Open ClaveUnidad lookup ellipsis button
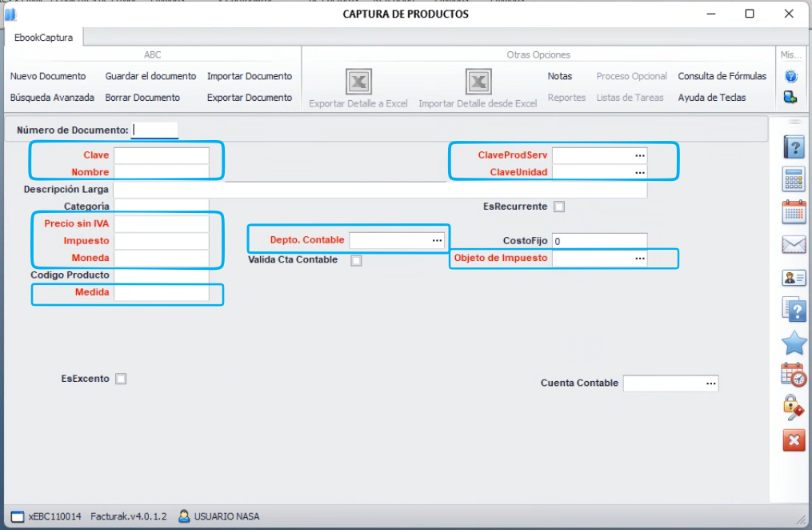812x530 pixels. 640,172
